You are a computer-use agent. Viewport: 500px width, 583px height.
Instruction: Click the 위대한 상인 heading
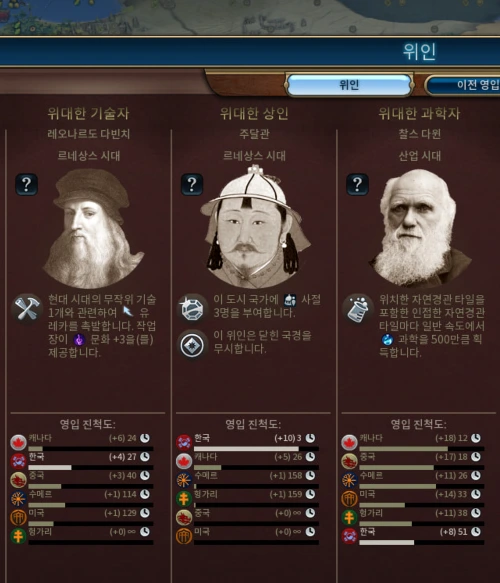[254, 113]
